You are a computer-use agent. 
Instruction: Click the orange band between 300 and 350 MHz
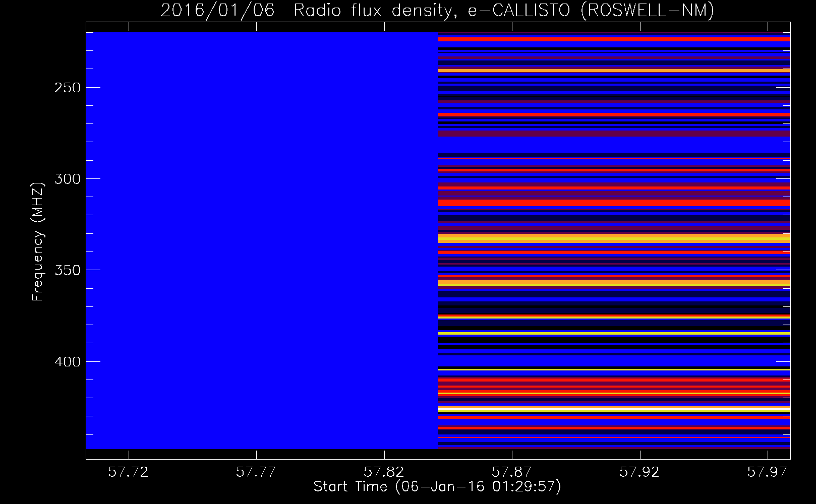point(614,238)
